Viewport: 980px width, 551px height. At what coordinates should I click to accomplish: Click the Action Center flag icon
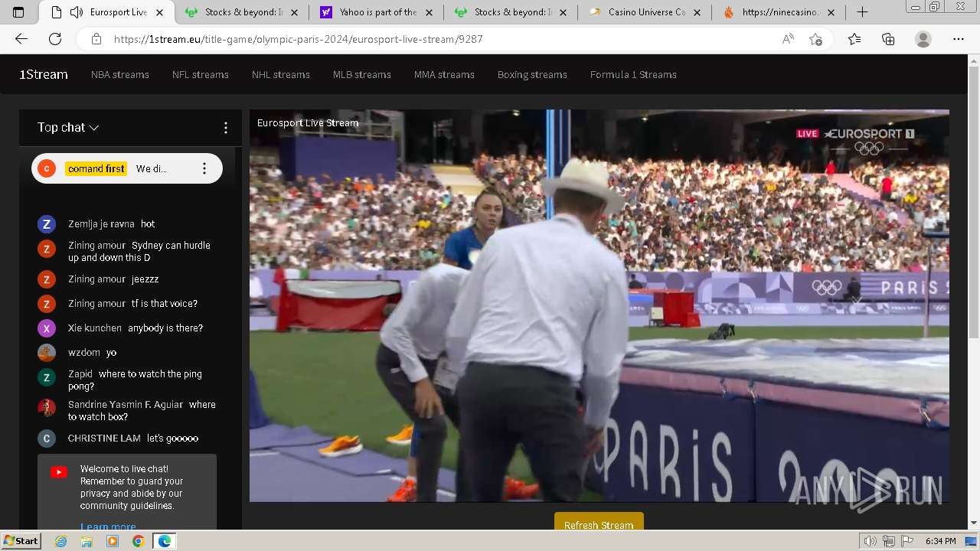tap(906, 541)
